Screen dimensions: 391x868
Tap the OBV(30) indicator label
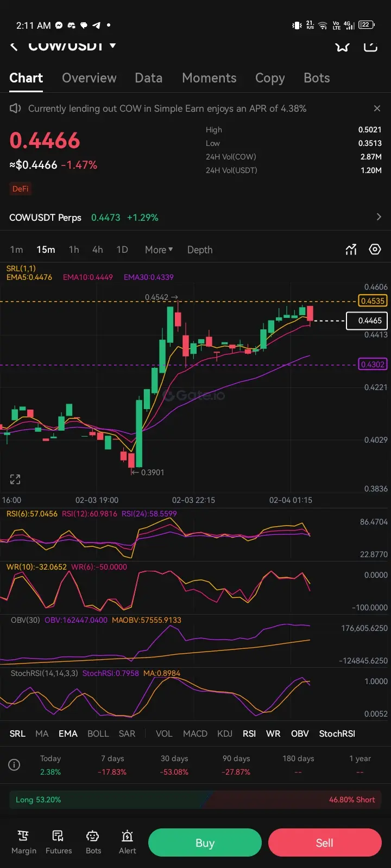[x=26, y=620]
